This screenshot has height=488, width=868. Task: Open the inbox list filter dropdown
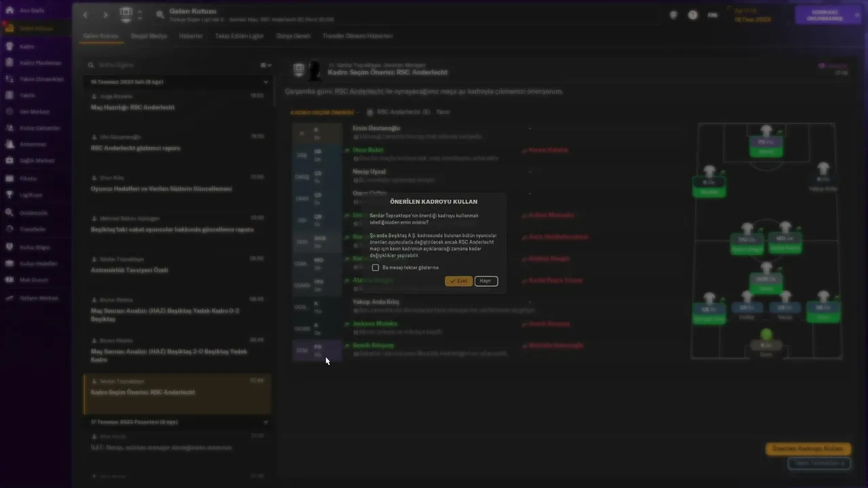coord(266,65)
